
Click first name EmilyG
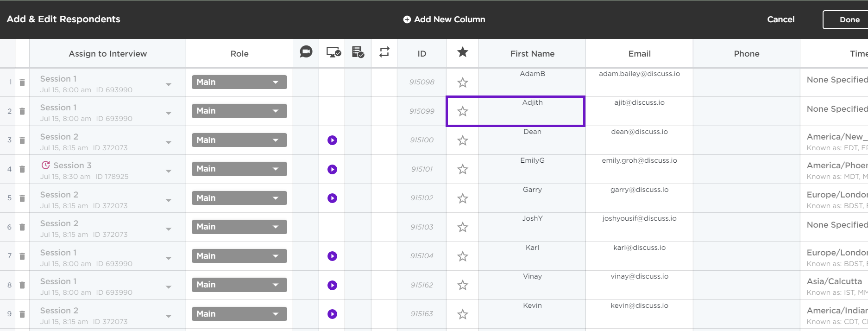tap(532, 160)
